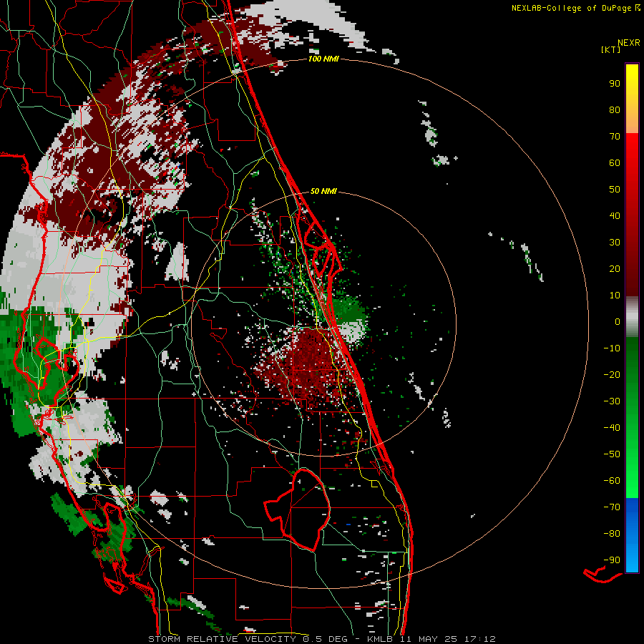Image resolution: width=644 pixels, height=644 pixels.
Task: Click the -10 value on the velocity scale
Action: coord(612,348)
